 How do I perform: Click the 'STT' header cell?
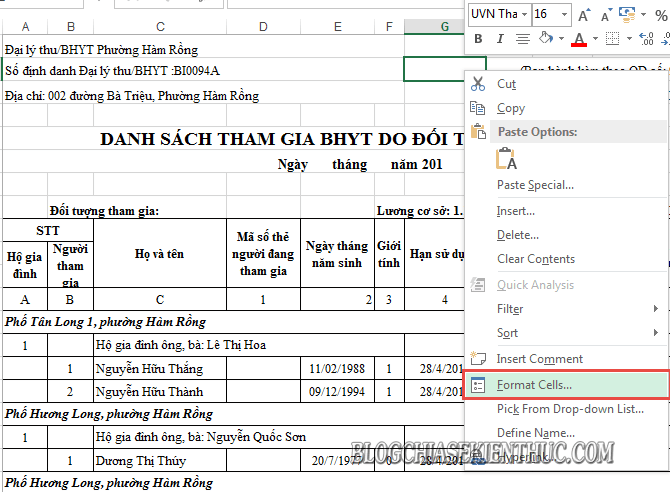48,230
